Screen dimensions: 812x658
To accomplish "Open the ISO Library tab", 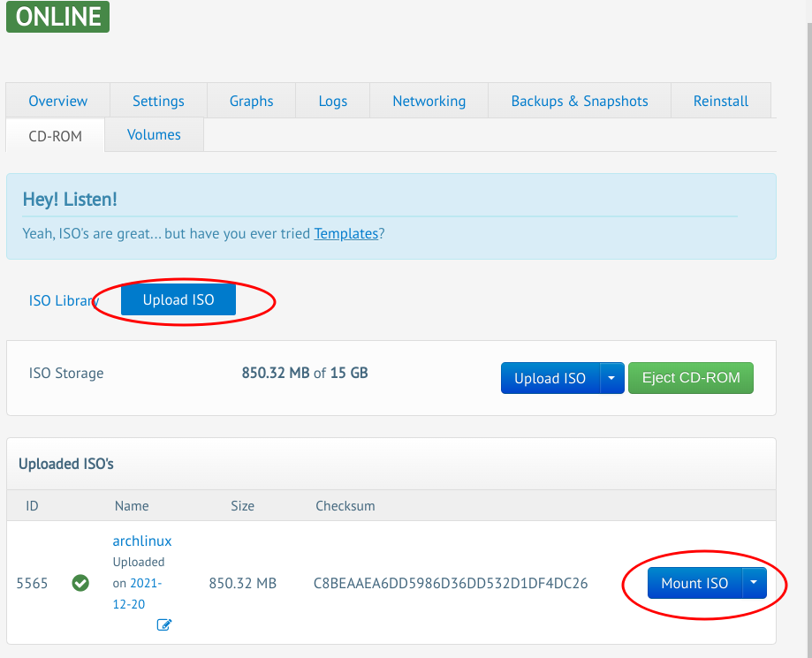I will click(63, 300).
